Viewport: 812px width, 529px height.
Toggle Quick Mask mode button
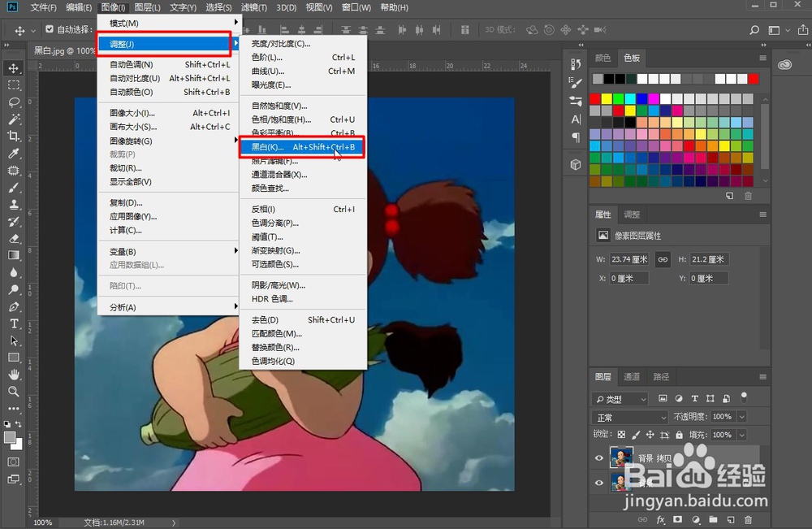14,462
